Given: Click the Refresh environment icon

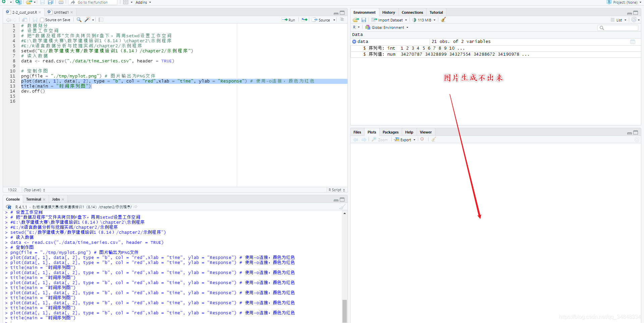Looking at the screenshot, I should [634, 20].
